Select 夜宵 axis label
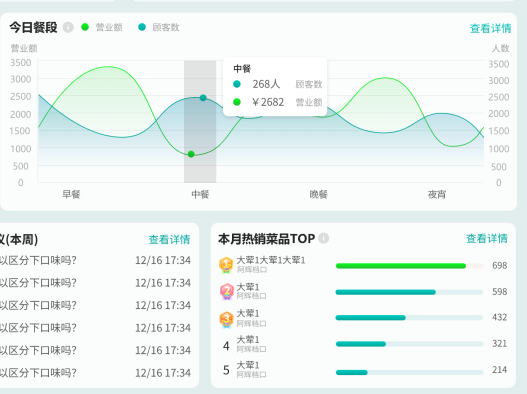This screenshot has width=527, height=394. point(437,194)
